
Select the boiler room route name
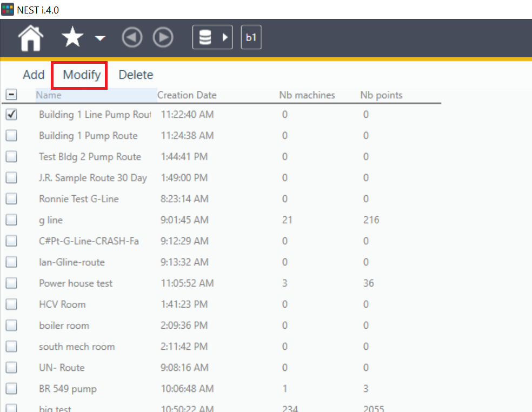click(x=64, y=325)
